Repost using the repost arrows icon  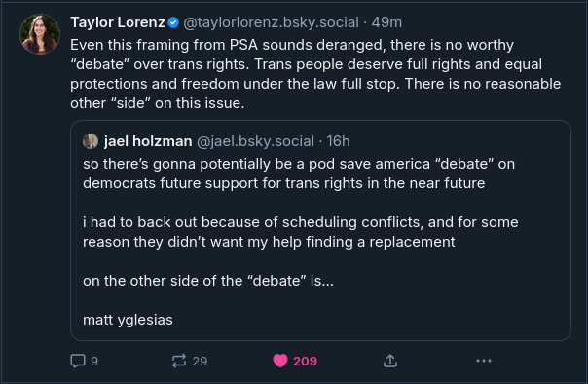(x=179, y=361)
